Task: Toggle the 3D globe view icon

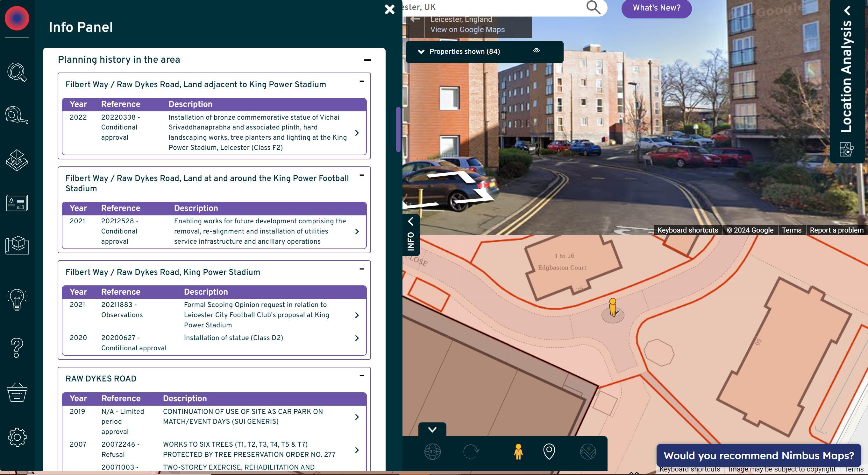Action: 433,451
